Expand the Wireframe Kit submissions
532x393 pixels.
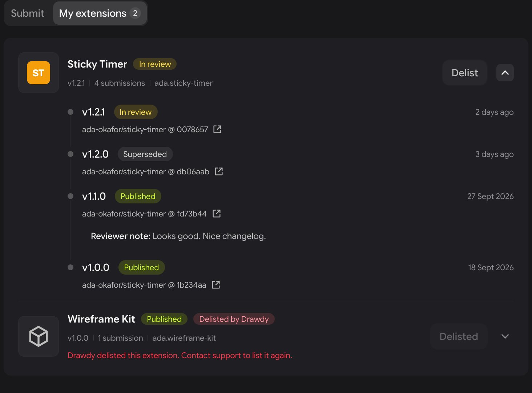[505, 336]
